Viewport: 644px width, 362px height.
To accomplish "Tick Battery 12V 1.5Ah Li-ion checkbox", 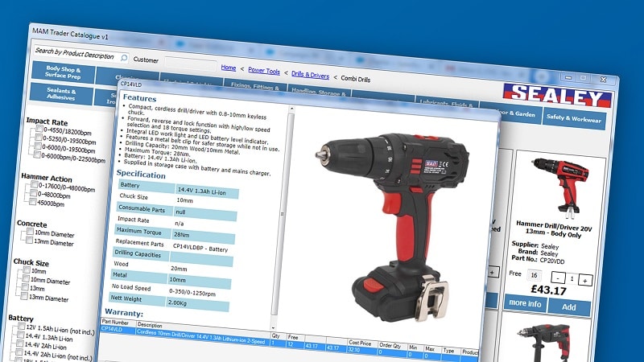I will coord(22,327).
